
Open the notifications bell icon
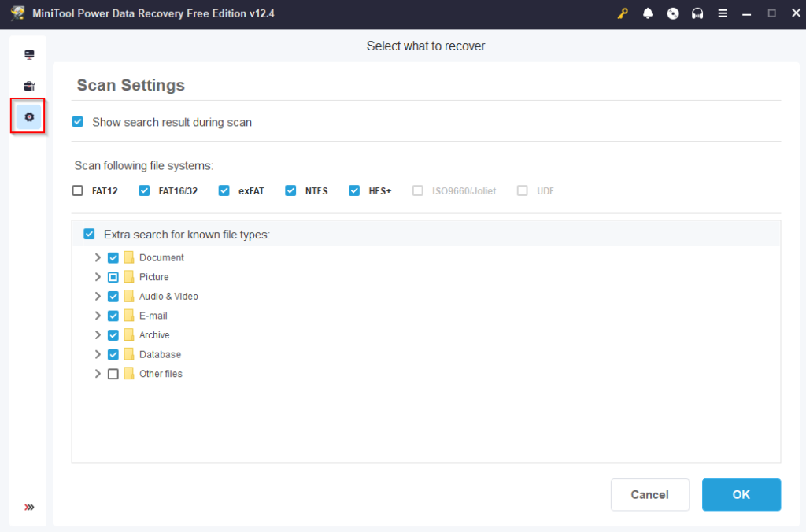(x=648, y=14)
